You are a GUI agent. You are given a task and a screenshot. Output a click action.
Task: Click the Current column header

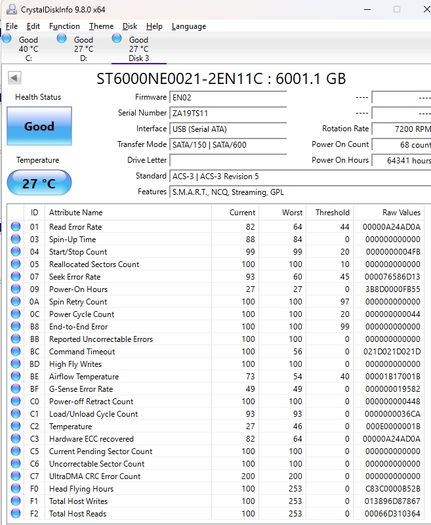[235, 212]
